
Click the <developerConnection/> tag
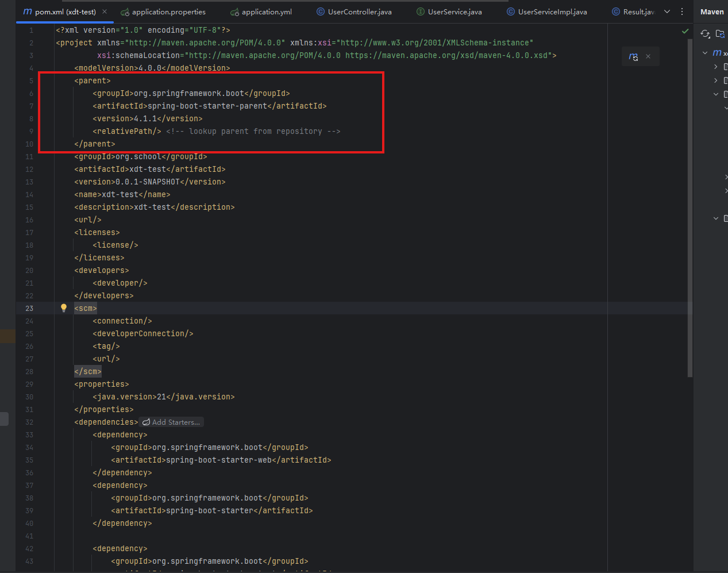click(143, 333)
